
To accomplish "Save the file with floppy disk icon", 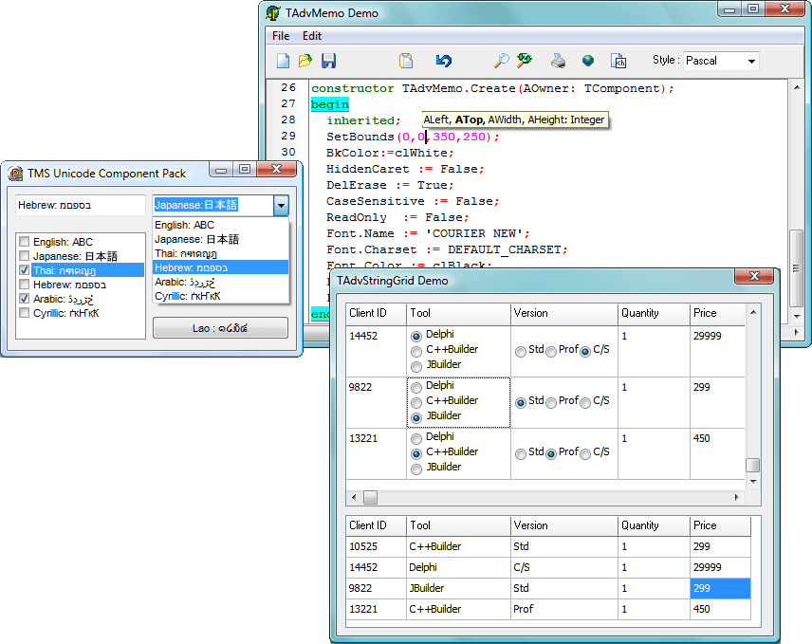I will click(x=328, y=61).
